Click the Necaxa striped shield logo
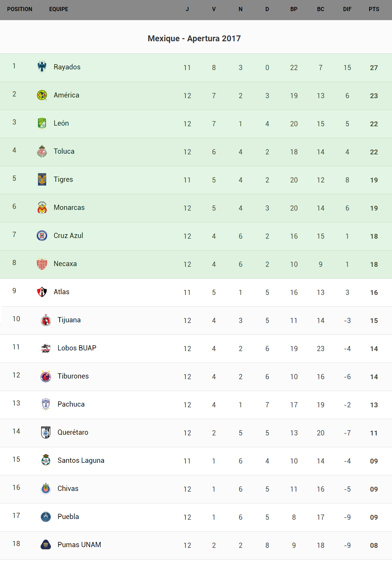 (x=42, y=264)
